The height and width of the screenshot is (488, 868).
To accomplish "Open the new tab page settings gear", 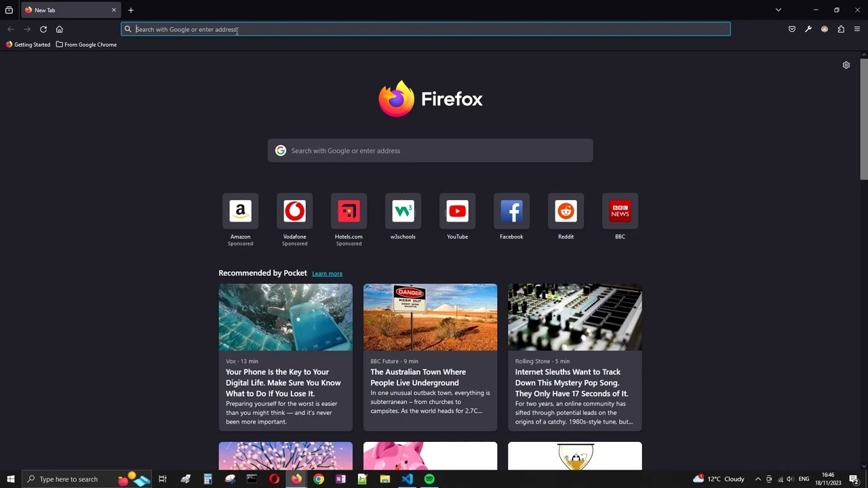I will [846, 65].
